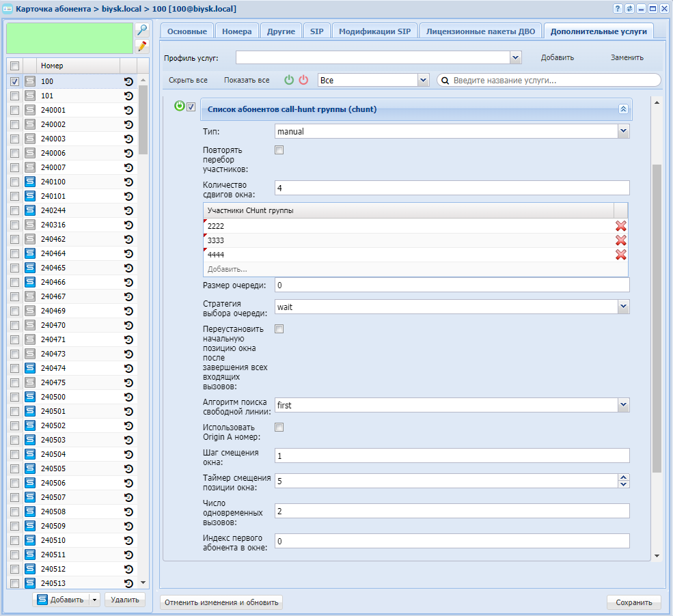The width and height of the screenshot is (673, 616).
Task: Click history icon for number 240001
Action: [x=128, y=110]
